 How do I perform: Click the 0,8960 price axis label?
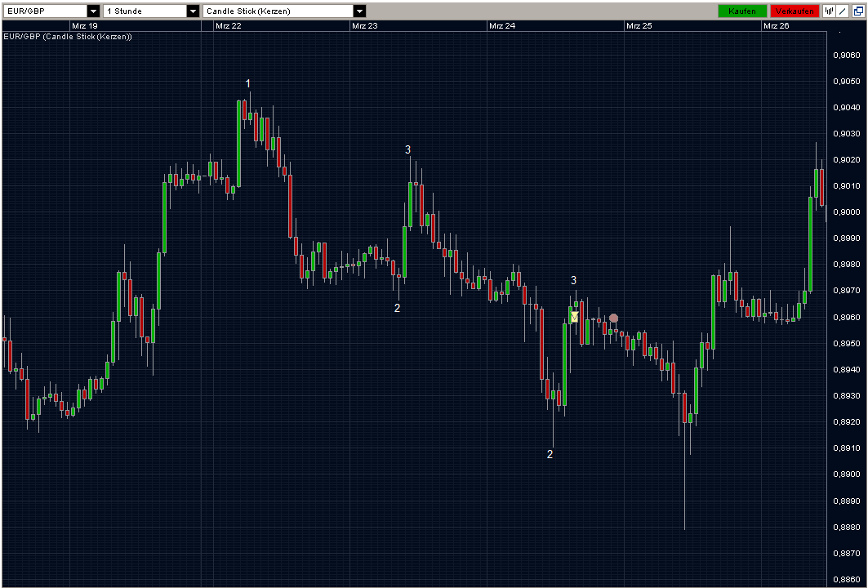coord(847,317)
